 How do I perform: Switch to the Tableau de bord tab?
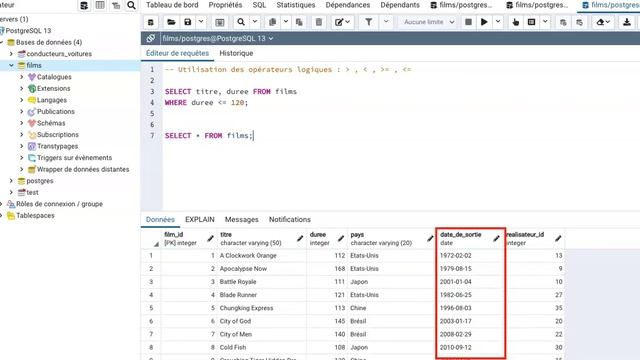172,5
